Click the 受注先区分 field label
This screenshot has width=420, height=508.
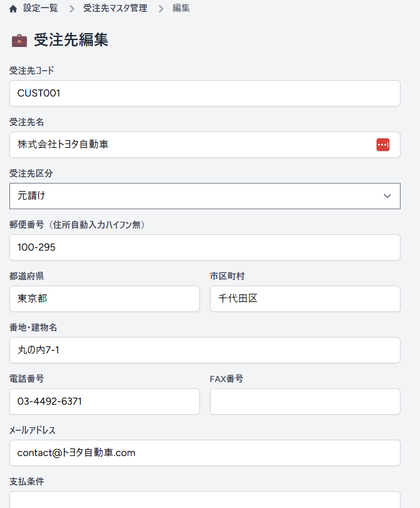click(36, 173)
